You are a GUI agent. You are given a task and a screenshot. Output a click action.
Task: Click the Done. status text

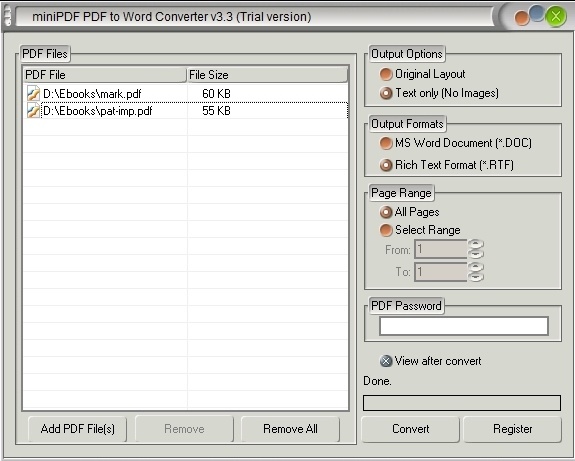[x=377, y=381]
